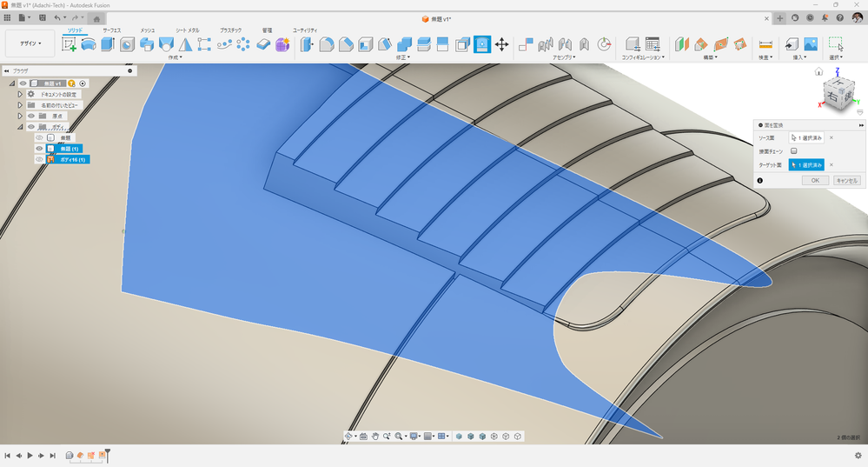This screenshot has width=868, height=467.
Task: Select the Chamfer tool
Action: pos(346,44)
